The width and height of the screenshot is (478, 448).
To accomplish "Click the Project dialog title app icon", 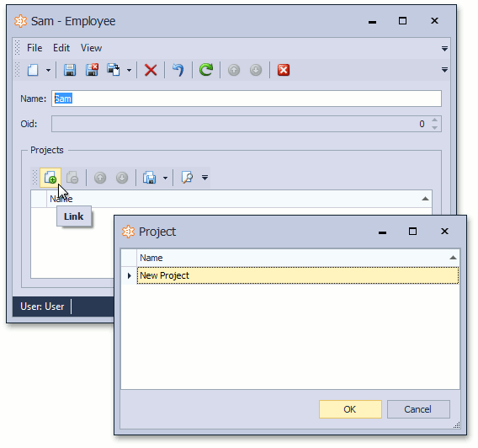I will (128, 232).
